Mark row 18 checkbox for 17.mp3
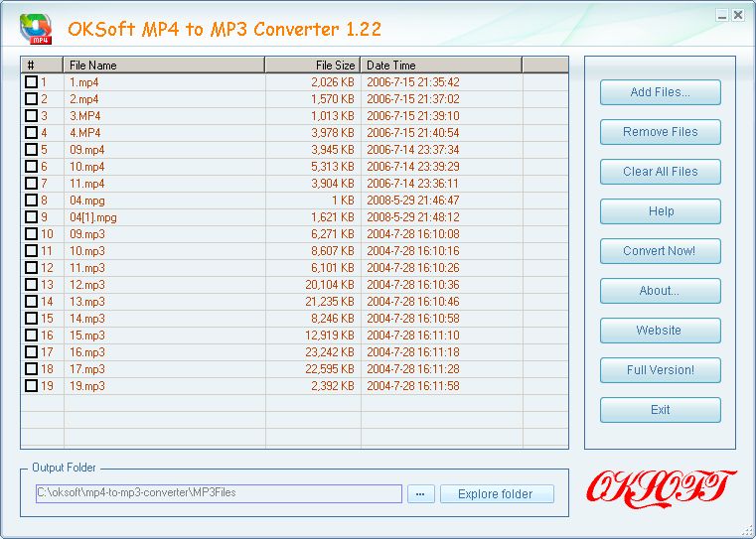 click(x=32, y=368)
